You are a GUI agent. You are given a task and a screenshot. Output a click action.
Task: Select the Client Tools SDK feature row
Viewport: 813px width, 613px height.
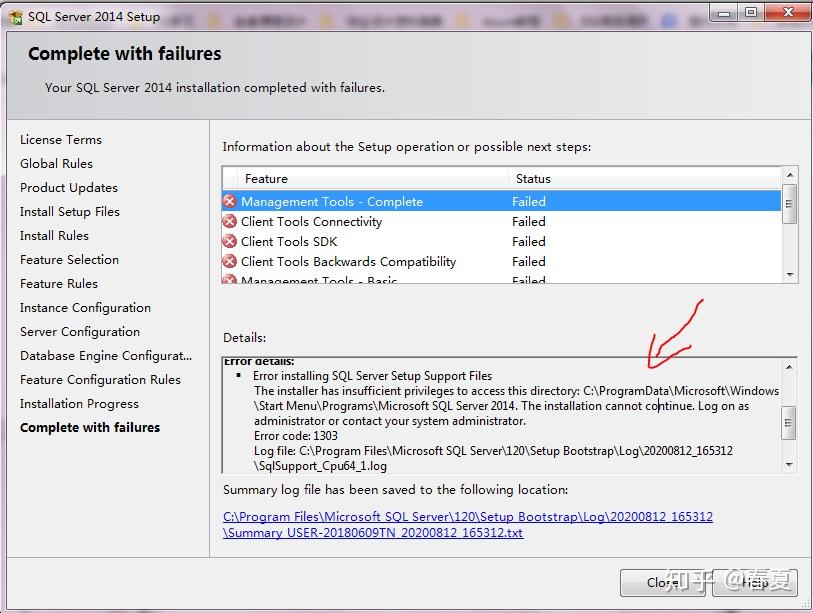[501, 242]
